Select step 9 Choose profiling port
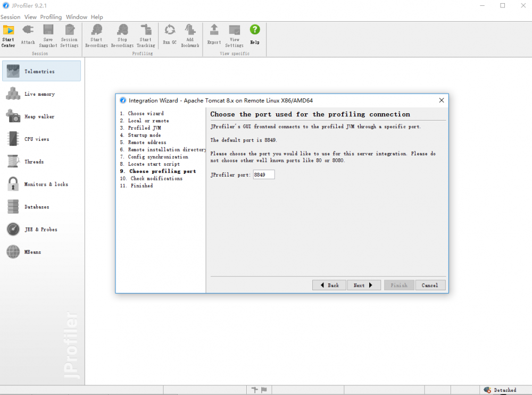 click(x=158, y=171)
